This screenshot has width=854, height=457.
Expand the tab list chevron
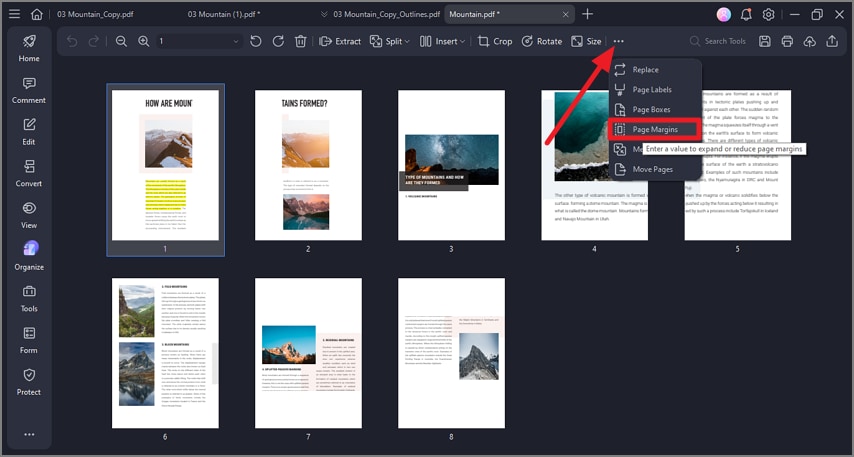(x=324, y=14)
